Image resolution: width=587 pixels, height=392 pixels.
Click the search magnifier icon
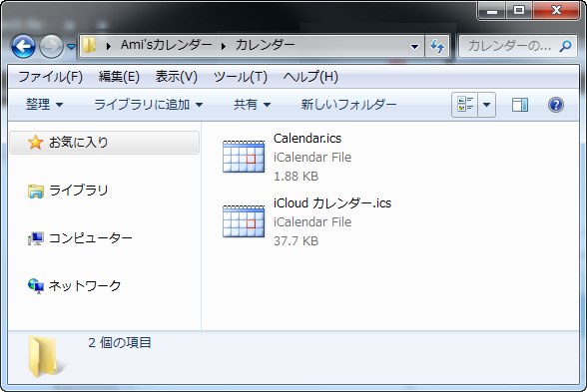click(x=566, y=46)
